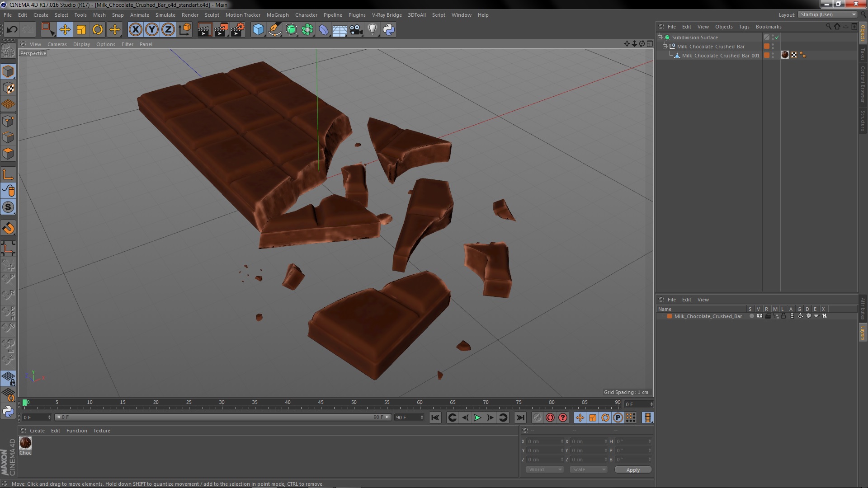
Task: Click the Apply button
Action: tap(633, 470)
